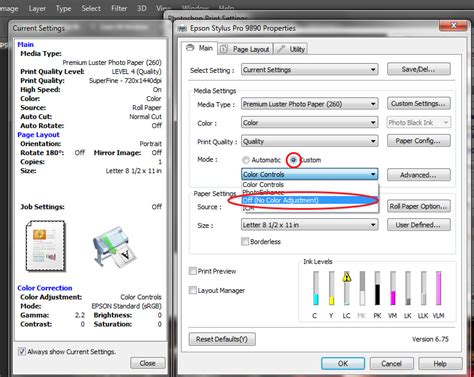Click the printer icon in properties title bar
This screenshot has height=377, width=474.
click(182, 29)
